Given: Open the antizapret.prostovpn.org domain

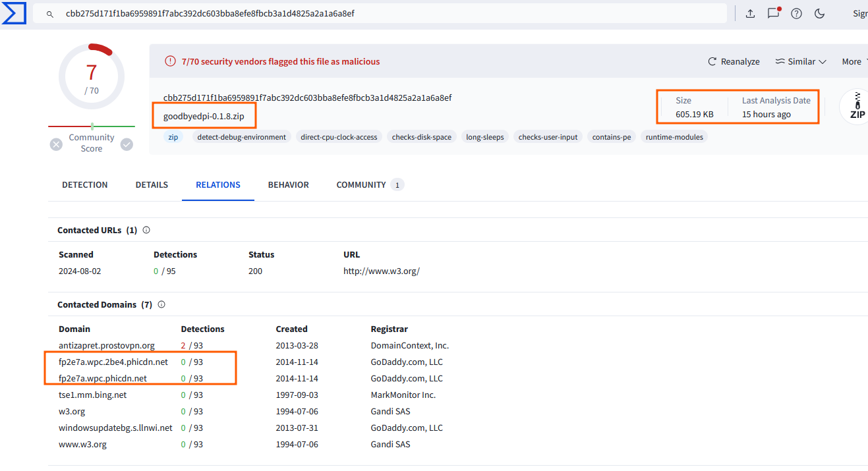Looking at the screenshot, I should (107, 345).
